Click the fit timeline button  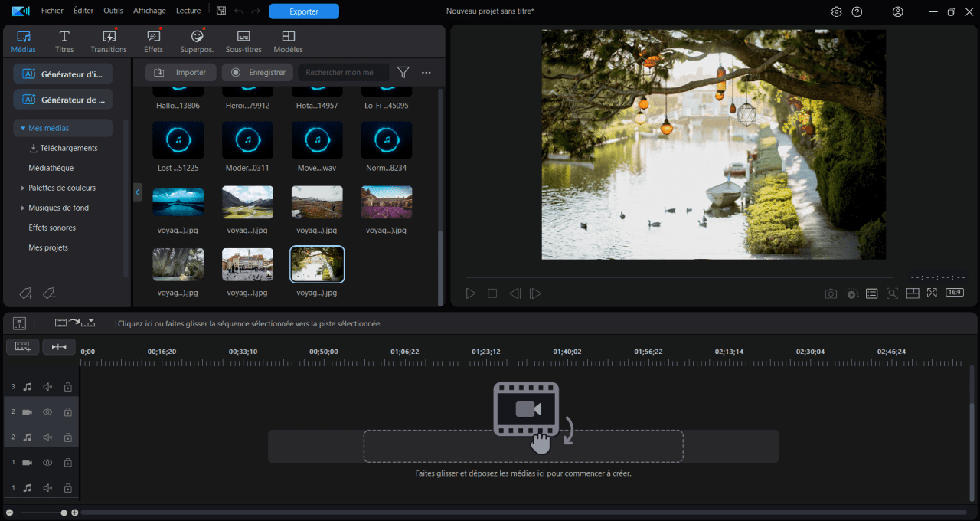59,347
